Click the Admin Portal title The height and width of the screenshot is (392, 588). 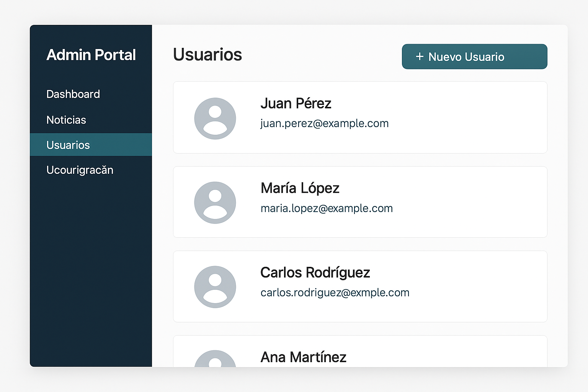pyautogui.click(x=91, y=55)
